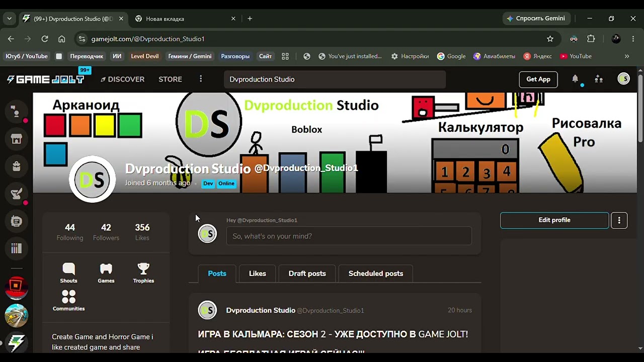The height and width of the screenshot is (362, 644).
Task: View Shouts on the profile
Action: 68,273
